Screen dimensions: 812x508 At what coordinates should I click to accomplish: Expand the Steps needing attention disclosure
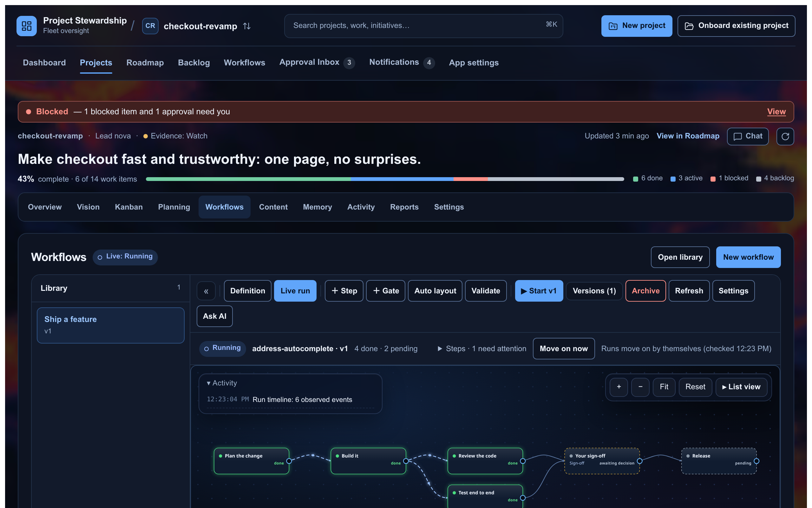(481, 348)
